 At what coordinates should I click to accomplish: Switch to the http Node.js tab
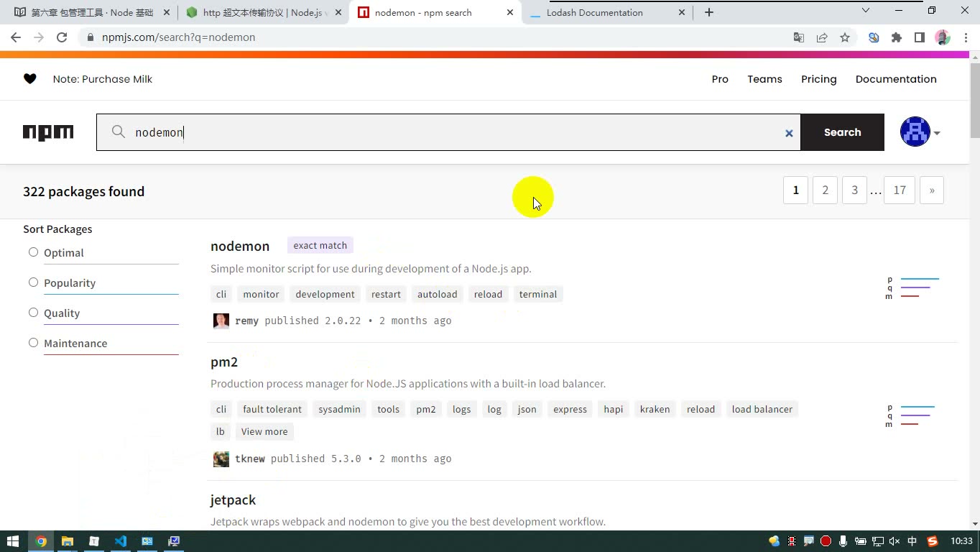263,12
